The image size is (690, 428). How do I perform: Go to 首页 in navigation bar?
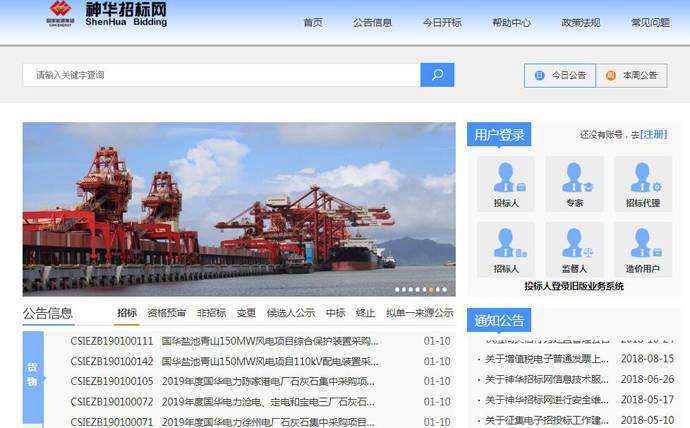313,23
